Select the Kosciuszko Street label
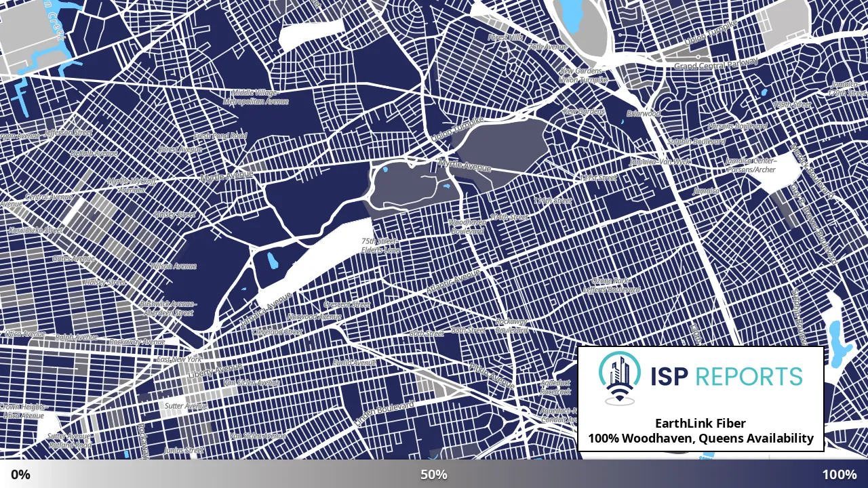Image resolution: width=868 pixels, height=488 pixels. point(35,230)
